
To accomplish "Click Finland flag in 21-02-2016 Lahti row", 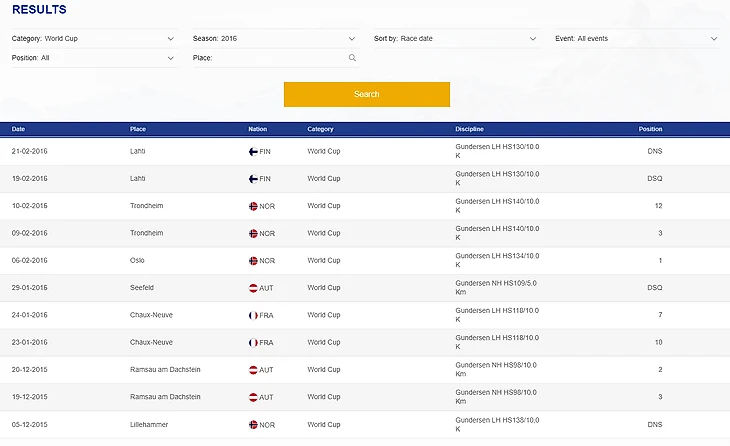I will (x=253, y=152).
